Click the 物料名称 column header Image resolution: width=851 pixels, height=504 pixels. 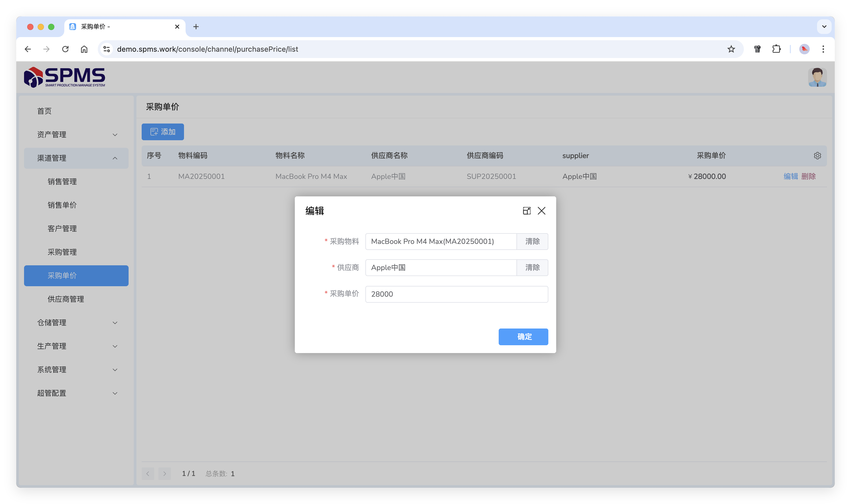(x=290, y=156)
